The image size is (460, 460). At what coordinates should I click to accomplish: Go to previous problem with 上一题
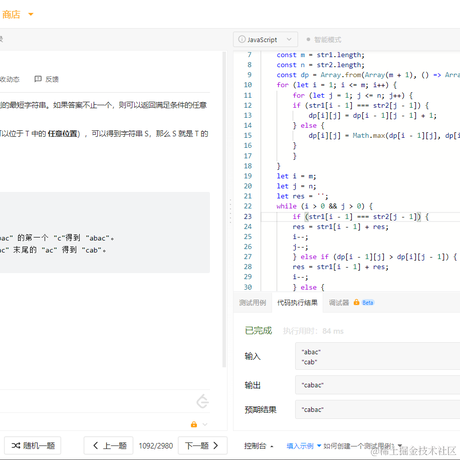pos(108,446)
